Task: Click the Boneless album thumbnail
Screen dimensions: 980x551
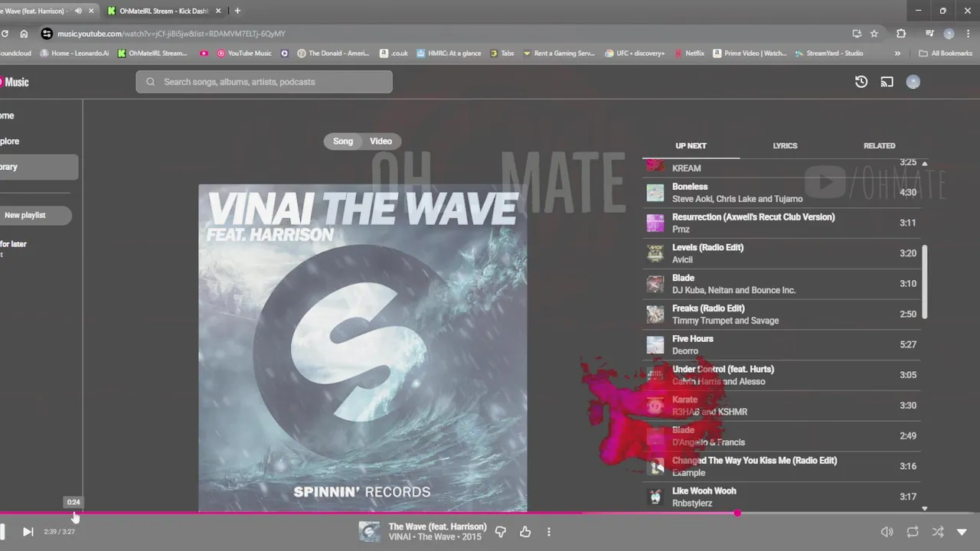Action: pos(655,192)
